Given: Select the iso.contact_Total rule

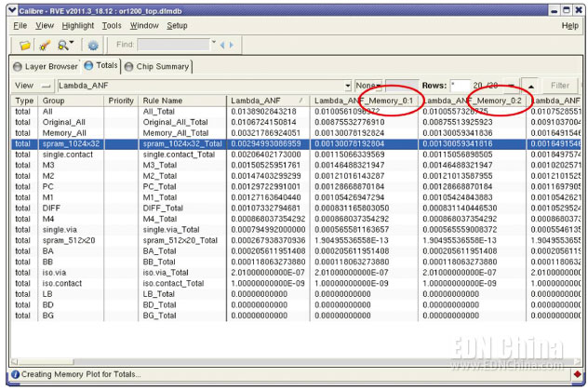Looking at the screenshot, I should point(173,283).
